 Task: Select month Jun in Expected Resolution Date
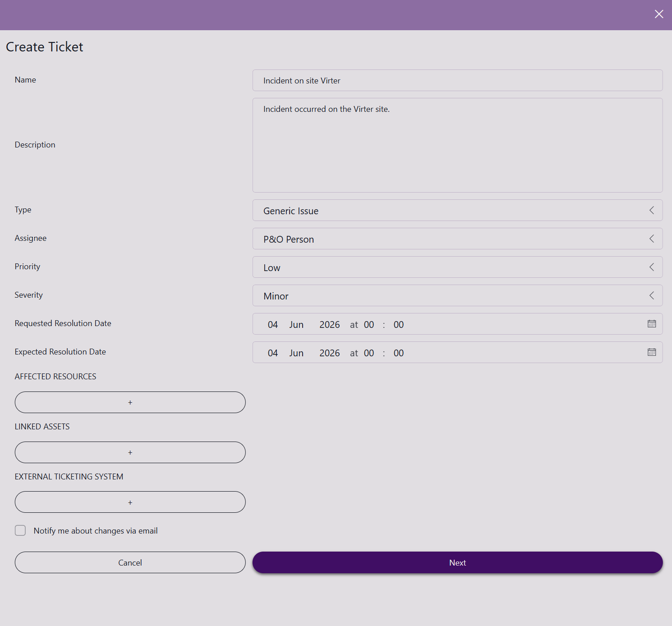[x=296, y=353]
